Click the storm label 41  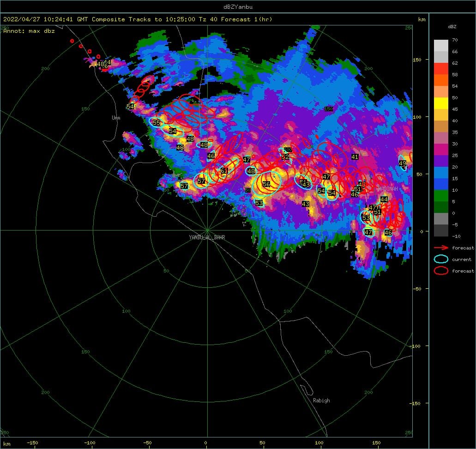tap(355, 157)
